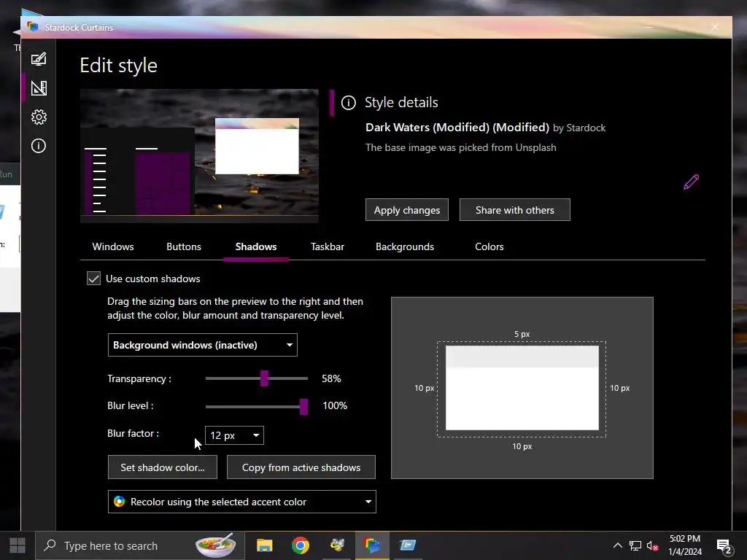The height and width of the screenshot is (560, 747).
Task: Click the food bowl search highlight icon
Action: click(x=215, y=545)
